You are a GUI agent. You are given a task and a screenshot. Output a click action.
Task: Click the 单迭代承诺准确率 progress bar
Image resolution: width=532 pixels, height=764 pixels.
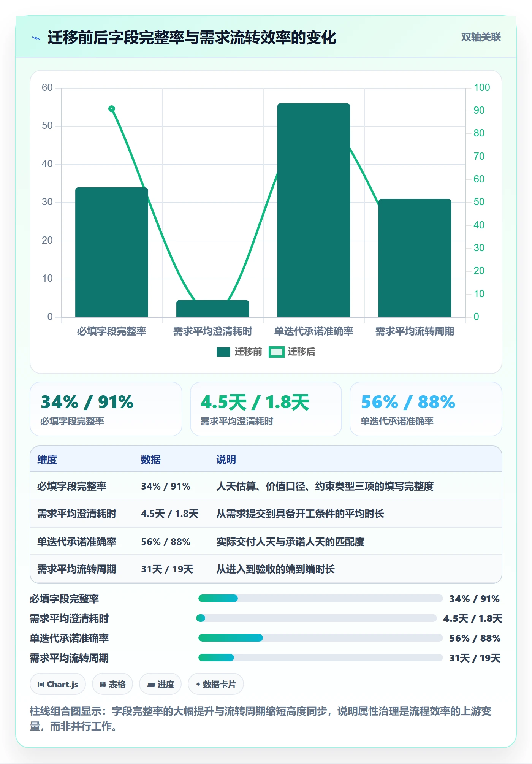(321, 638)
